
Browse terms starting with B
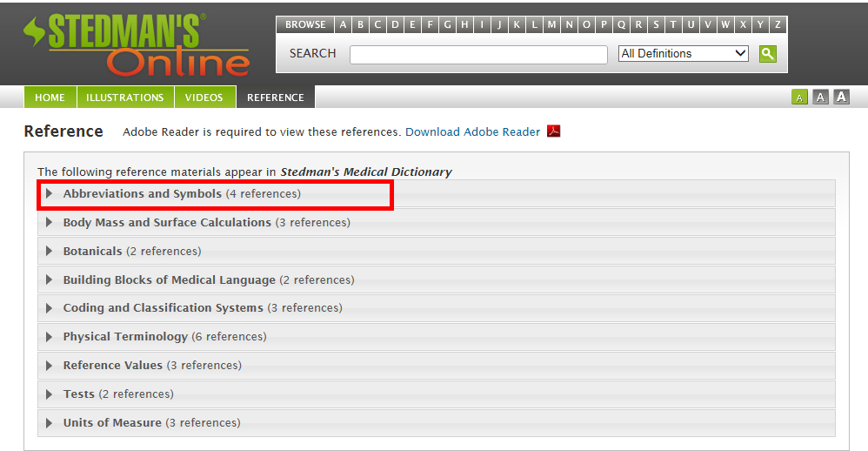(360, 24)
